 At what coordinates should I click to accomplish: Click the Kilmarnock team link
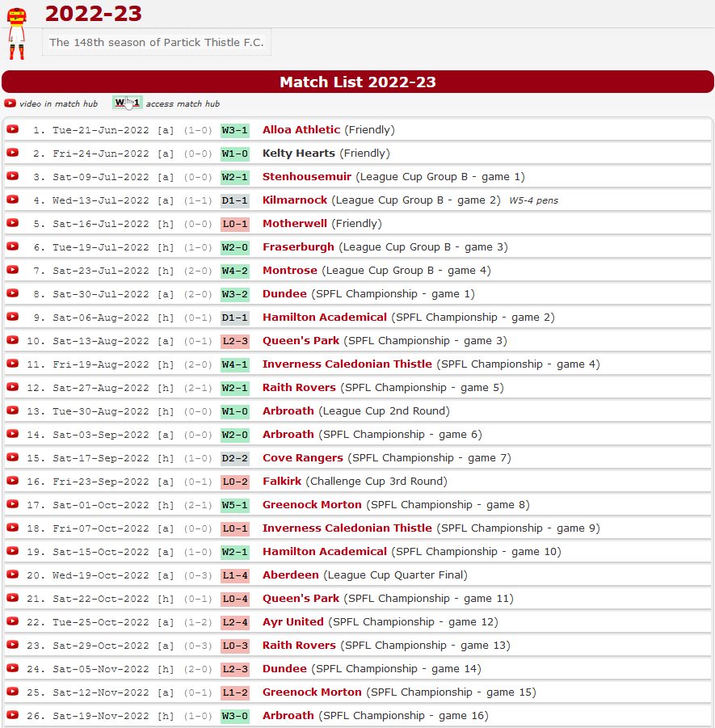point(295,200)
